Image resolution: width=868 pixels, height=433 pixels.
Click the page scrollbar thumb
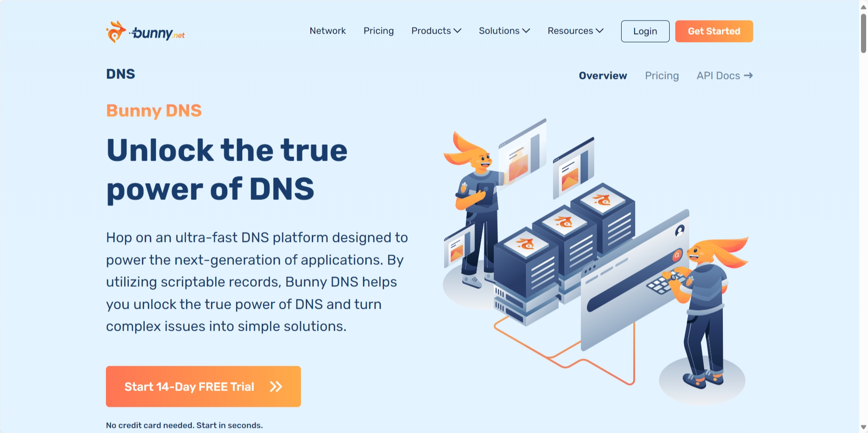[863, 33]
